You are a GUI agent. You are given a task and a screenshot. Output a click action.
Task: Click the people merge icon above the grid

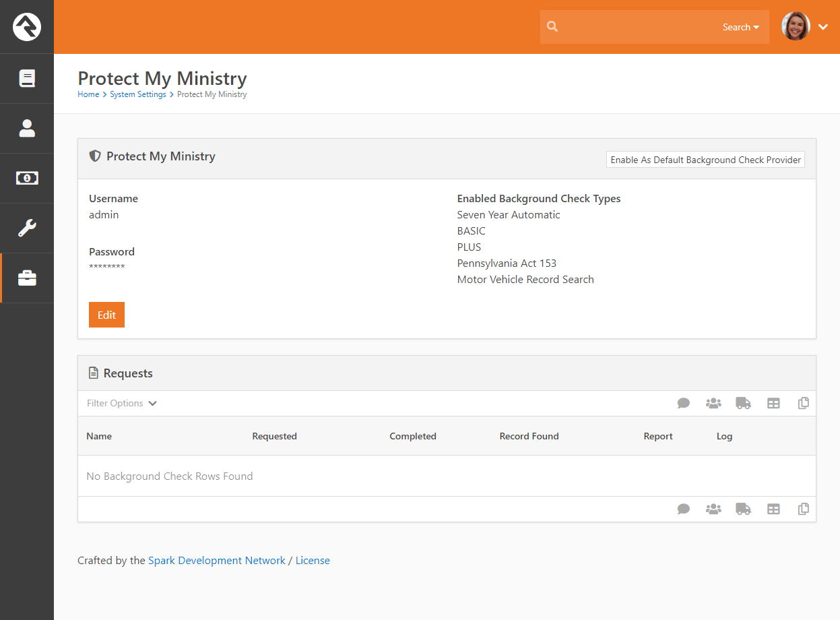point(713,403)
